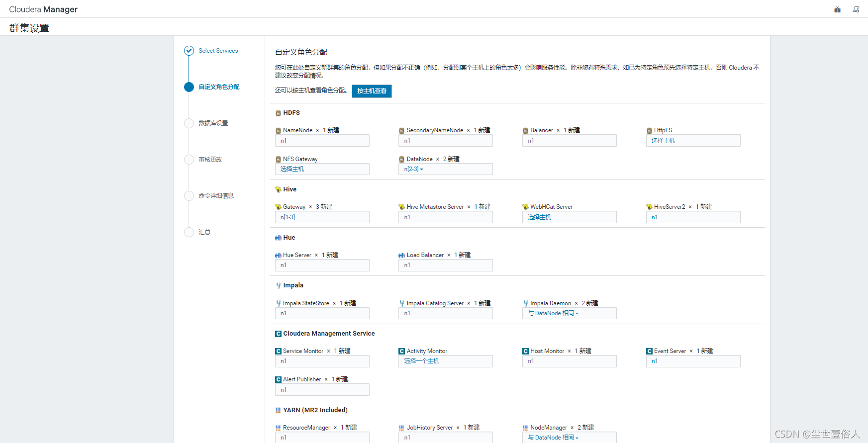Go to 审核更改 step
The height and width of the screenshot is (443, 868).
click(x=210, y=160)
